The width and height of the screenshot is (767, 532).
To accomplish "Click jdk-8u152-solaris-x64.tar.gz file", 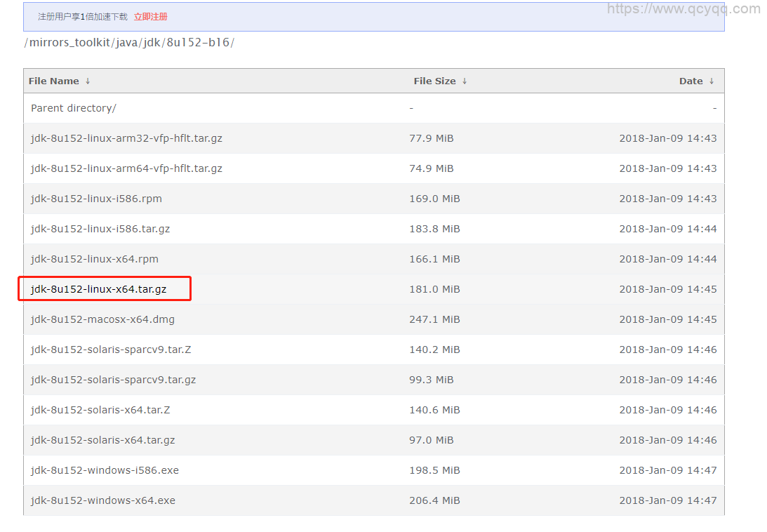I will pos(102,440).
